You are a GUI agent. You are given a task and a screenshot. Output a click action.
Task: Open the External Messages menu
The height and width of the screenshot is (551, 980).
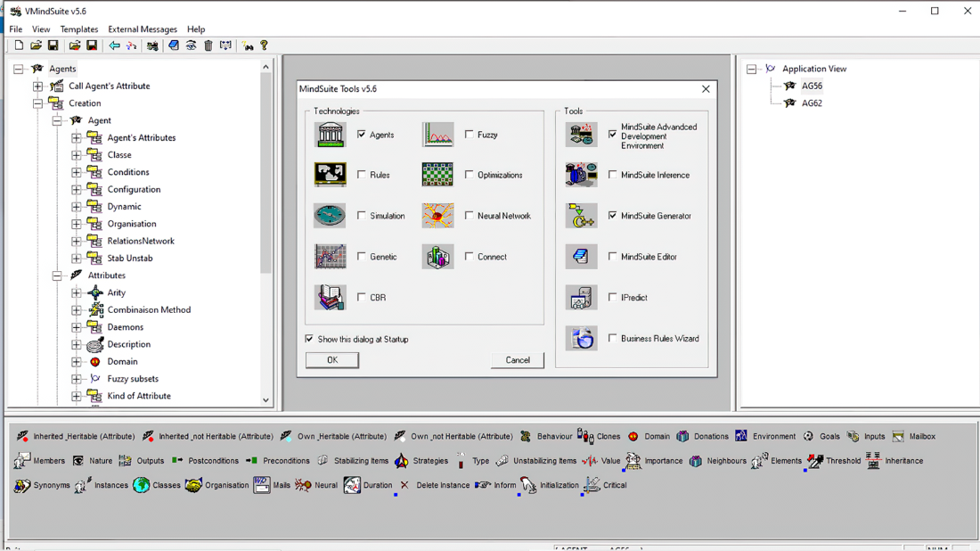[143, 29]
